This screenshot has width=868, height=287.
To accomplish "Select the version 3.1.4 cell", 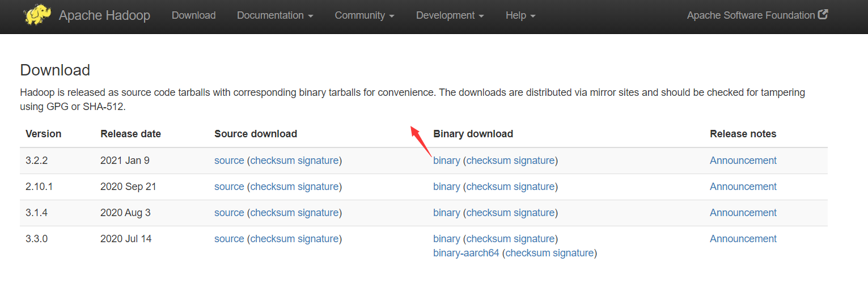I will pos(37,213).
